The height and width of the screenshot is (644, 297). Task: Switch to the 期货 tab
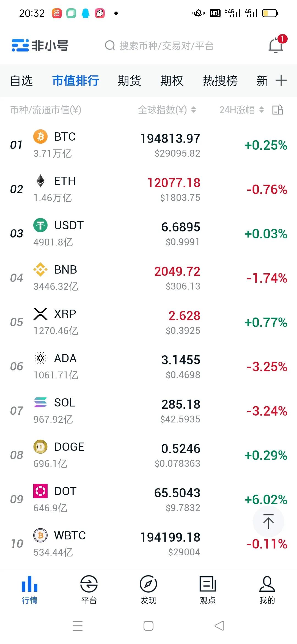click(129, 81)
